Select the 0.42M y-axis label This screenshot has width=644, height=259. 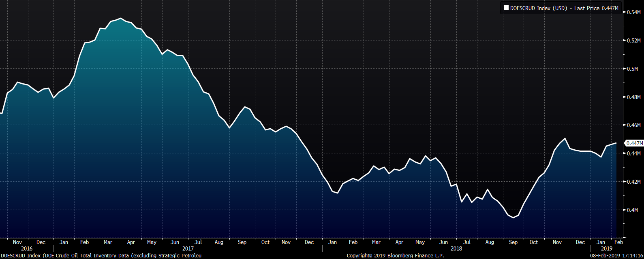(633, 182)
